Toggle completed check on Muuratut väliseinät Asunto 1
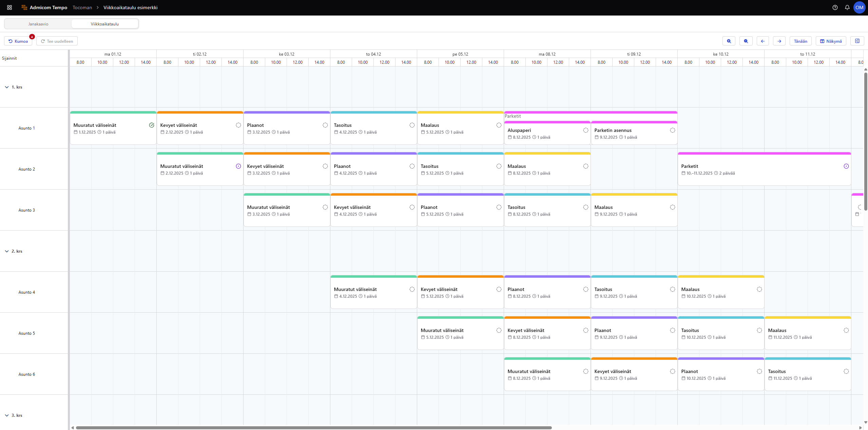The width and height of the screenshot is (868, 430). 152,125
